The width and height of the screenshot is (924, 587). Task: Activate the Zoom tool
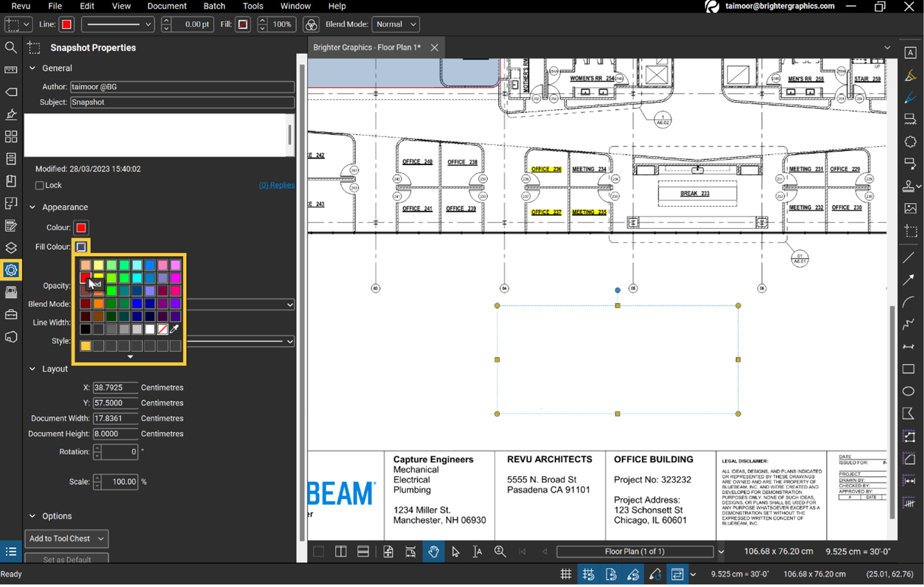coord(500,552)
